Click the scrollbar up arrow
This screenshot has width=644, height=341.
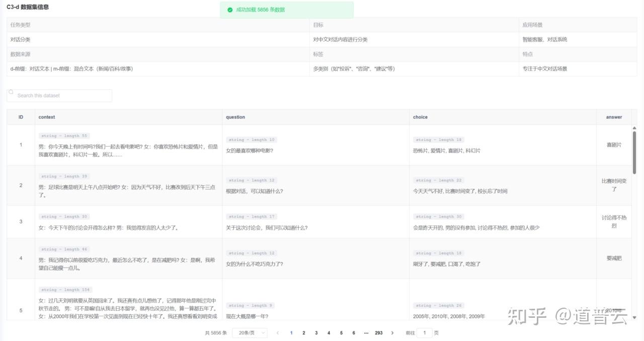point(634,128)
